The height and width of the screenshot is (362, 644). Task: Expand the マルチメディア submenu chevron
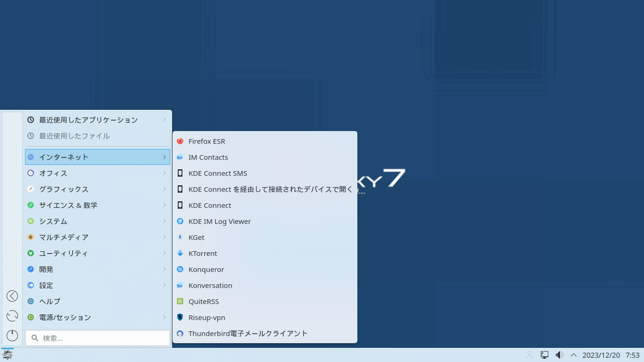[x=165, y=237]
